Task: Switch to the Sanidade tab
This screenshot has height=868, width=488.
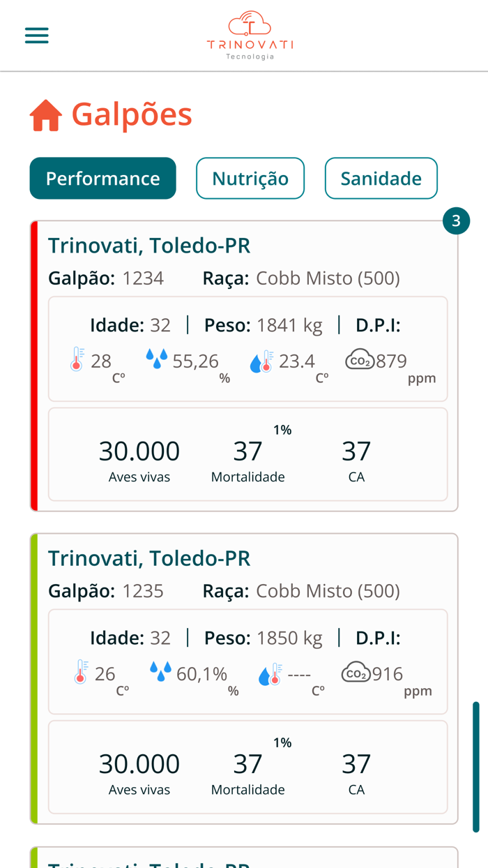Action: point(381,178)
